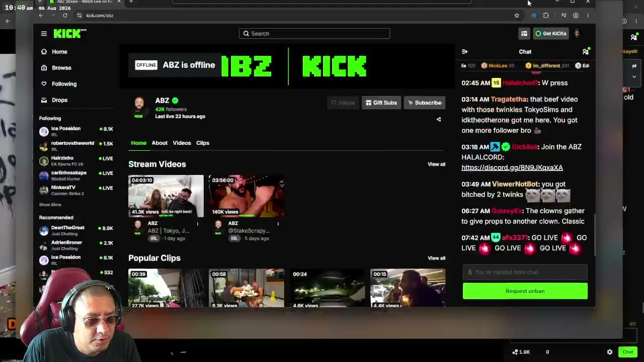Click the Chat button in bottom bar
Image resolution: width=644 pixels, height=362 pixels.
(x=628, y=352)
